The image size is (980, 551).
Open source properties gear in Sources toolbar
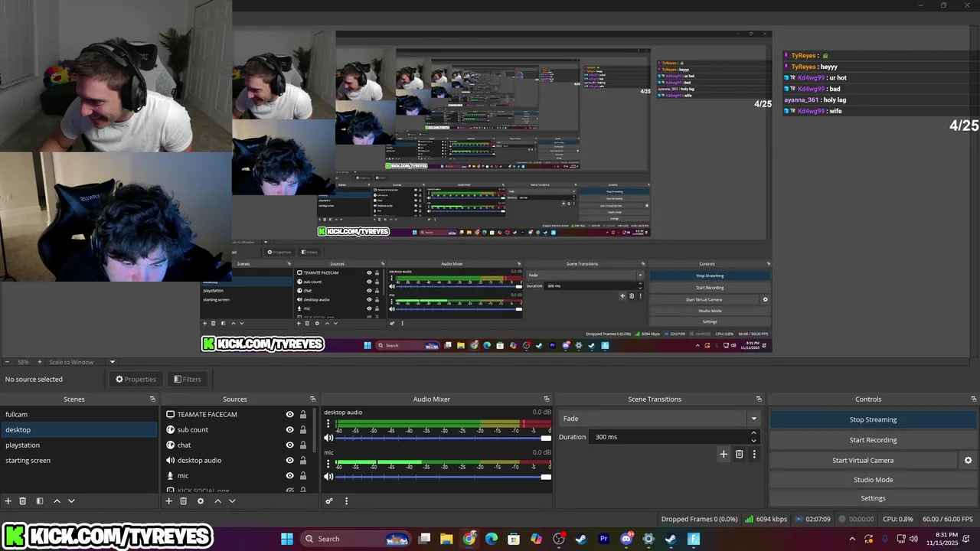click(x=201, y=501)
